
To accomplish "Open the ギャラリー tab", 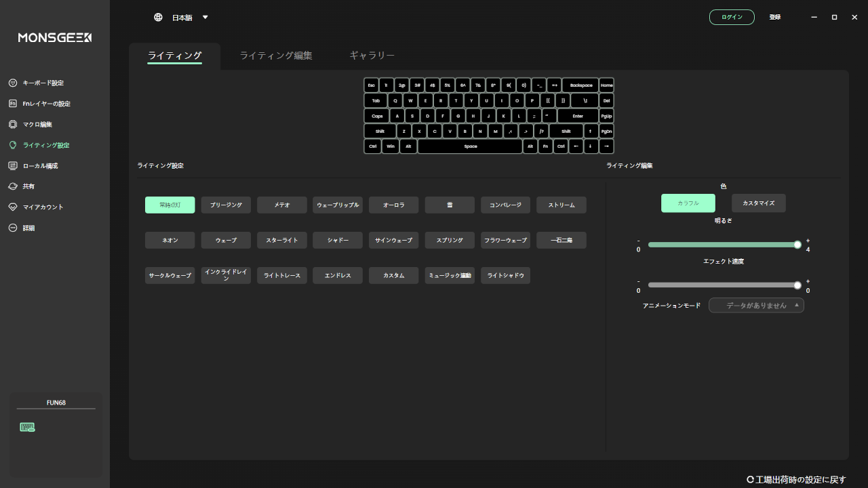I will pos(372,56).
